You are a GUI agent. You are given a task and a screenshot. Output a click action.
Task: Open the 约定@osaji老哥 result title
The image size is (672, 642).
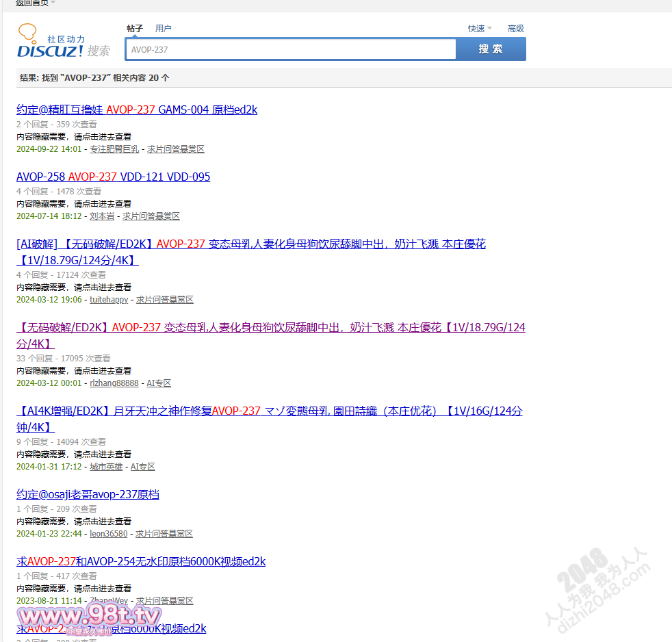pyautogui.click(x=88, y=494)
